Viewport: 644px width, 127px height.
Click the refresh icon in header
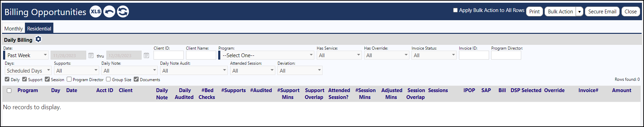pos(123,12)
